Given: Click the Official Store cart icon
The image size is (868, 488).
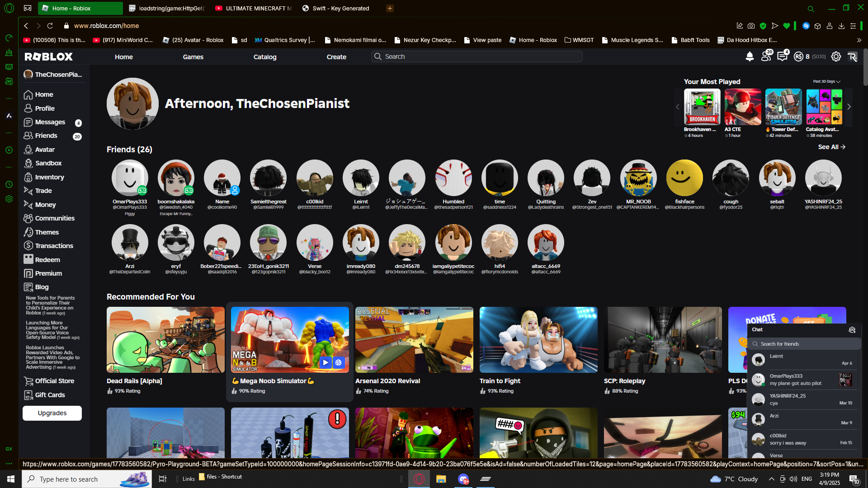Looking at the screenshot, I should click(x=28, y=381).
